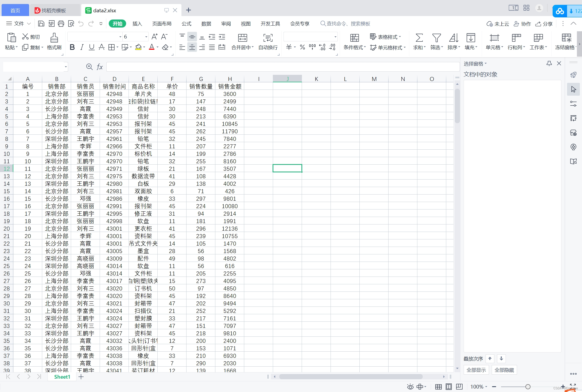
Task: Expand the name box dropdown
Action: pos(66,67)
